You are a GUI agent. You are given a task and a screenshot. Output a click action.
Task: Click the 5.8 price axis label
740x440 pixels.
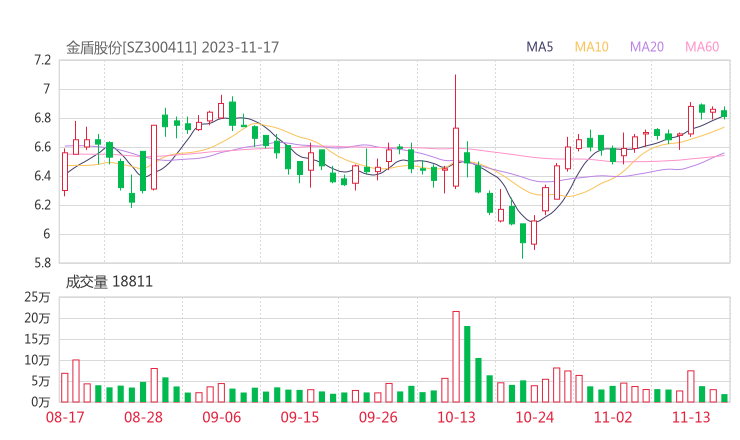pos(42,263)
